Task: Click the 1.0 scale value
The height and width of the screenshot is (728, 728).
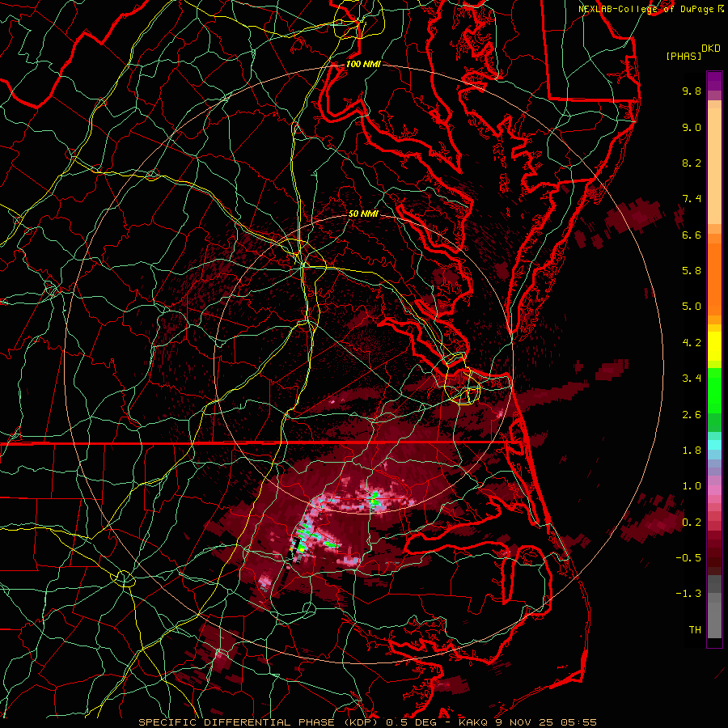Action: click(692, 486)
